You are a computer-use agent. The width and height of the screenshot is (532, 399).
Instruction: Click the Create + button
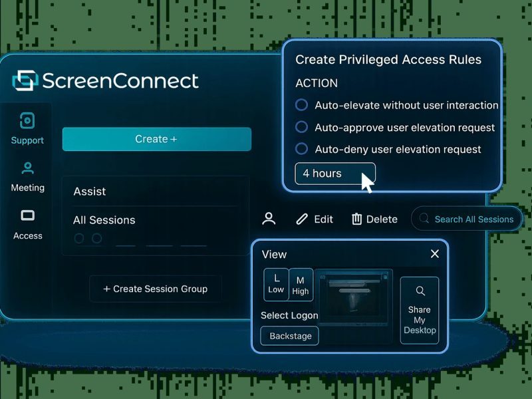(157, 139)
